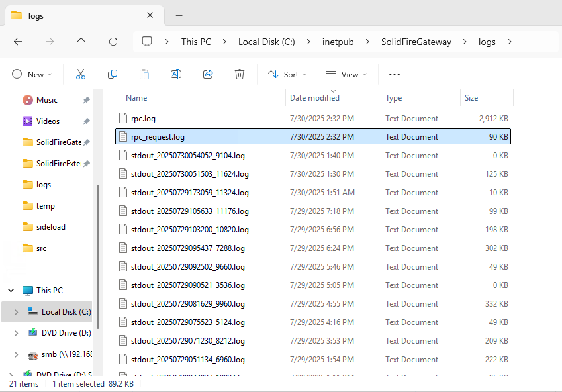Refresh the folder view
Screen dimensions: 562x392
coord(113,42)
